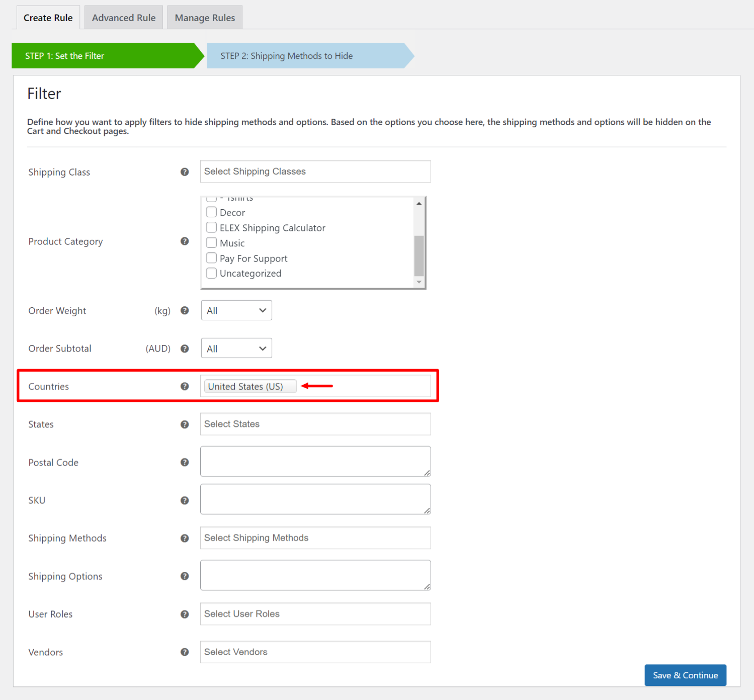The image size is (754, 700).
Task: Click the Postal Code help icon
Action: 185,462
